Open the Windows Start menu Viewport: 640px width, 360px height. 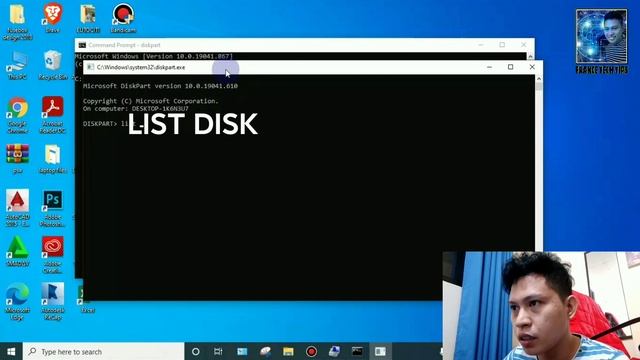pos(11,351)
